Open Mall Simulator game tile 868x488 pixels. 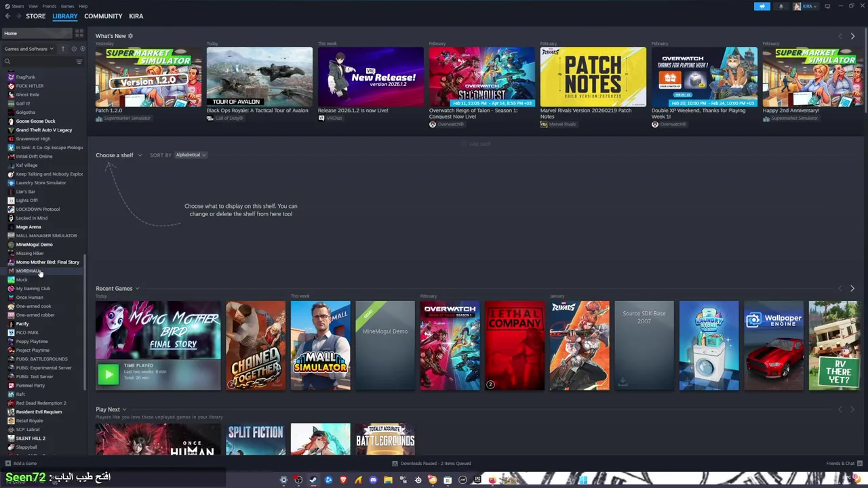tap(321, 346)
